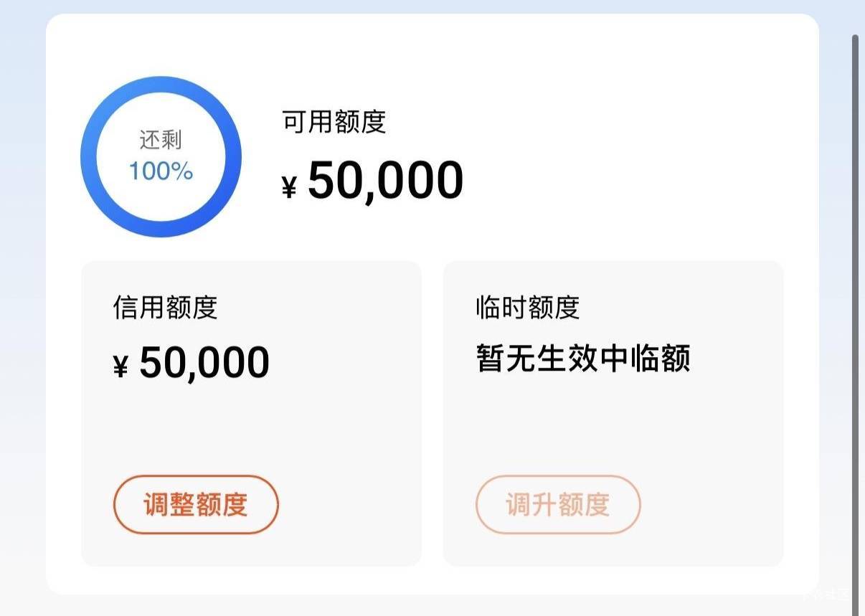Image resolution: width=865 pixels, height=616 pixels.
Task: Click the yen symbol in the 信用额度 card
Action: coord(120,368)
